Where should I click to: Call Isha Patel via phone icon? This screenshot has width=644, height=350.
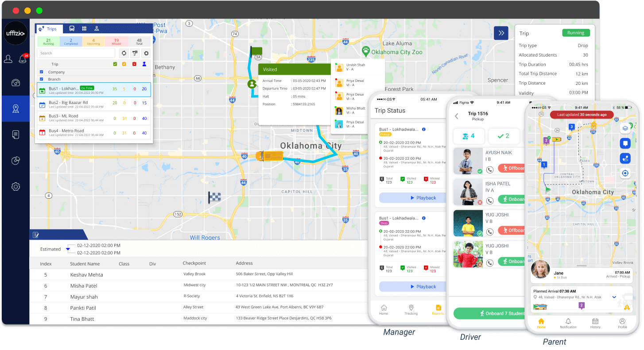click(489, 200)
